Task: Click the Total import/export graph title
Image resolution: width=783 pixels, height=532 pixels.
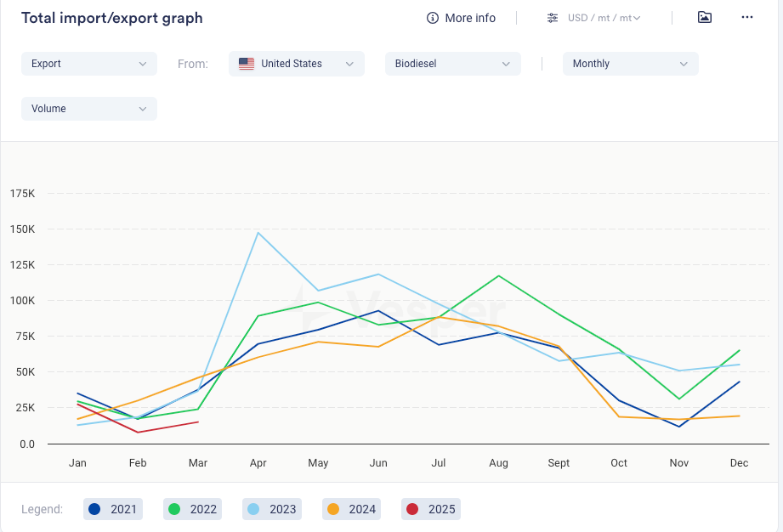Action: point(111,18)
